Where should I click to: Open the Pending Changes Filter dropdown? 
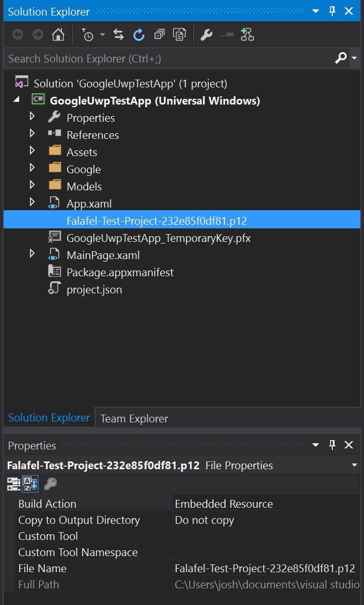[x=87, y=34]
